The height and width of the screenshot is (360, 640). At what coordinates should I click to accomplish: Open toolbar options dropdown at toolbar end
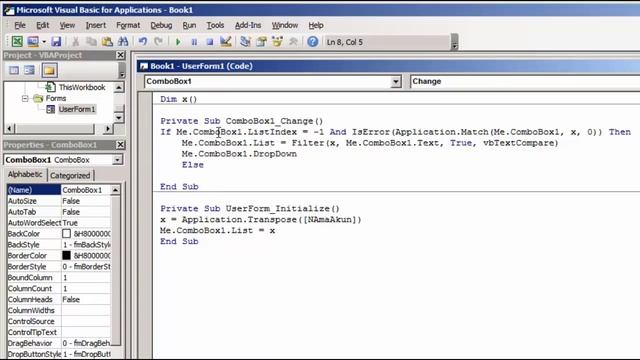pos(455,42)
